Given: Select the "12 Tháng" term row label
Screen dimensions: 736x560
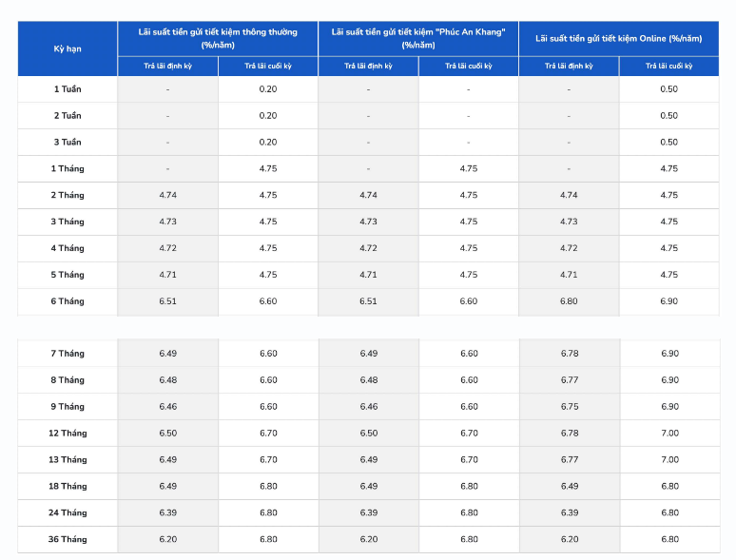Looking at the screenshot, I should 68,434.
